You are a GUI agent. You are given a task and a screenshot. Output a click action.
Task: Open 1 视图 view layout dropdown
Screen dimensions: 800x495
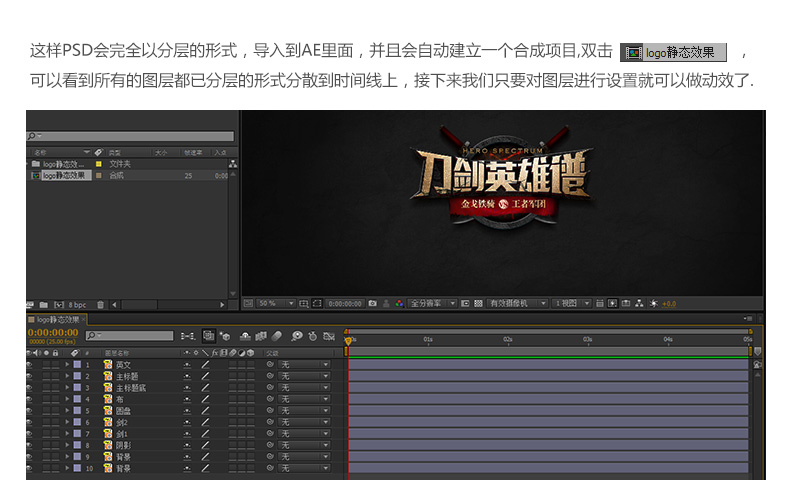(572, 303)
